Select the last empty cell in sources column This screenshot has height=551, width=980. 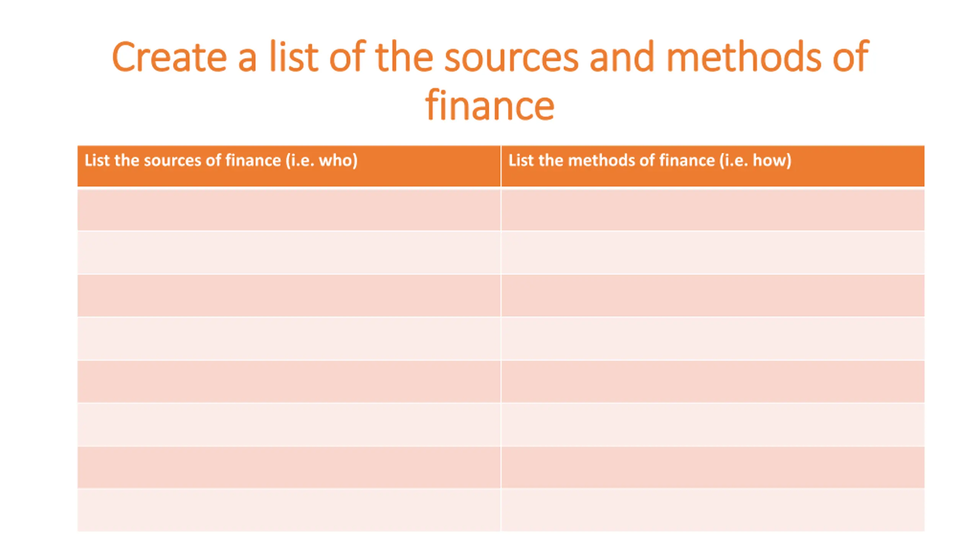[x=289, y=510]
